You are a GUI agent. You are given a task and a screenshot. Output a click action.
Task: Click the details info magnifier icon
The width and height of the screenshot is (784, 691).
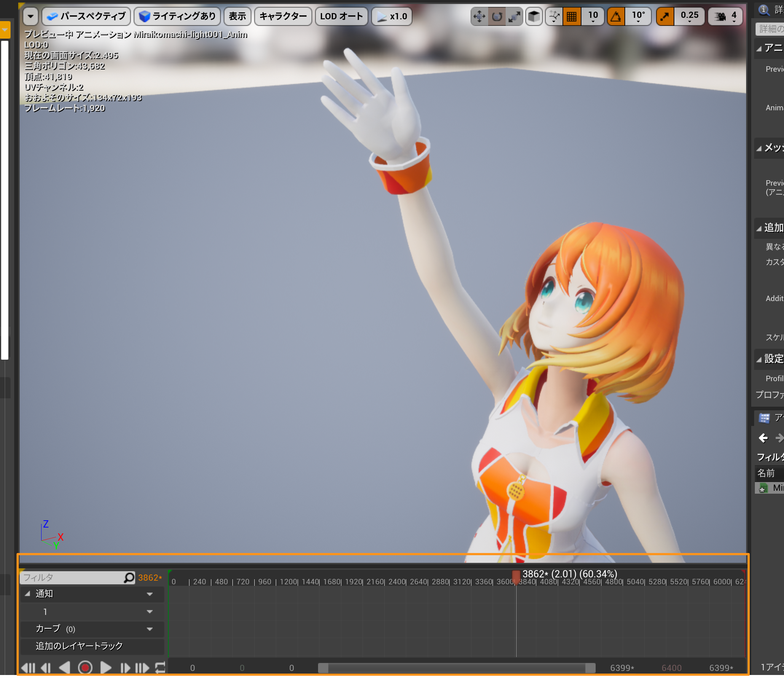pos(764,9)
